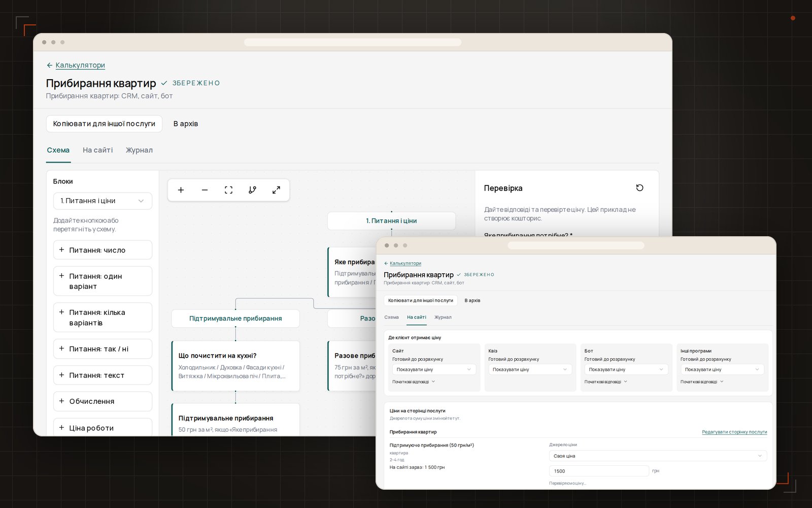Select На сайті tab in front window
The width and height of the screenshot is (812, 508).
point(417,317)
